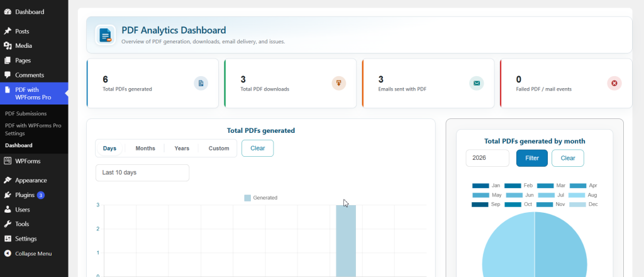Click the WPForms icon in sidebar
This screenshot has width=644, height=277.
8,161
